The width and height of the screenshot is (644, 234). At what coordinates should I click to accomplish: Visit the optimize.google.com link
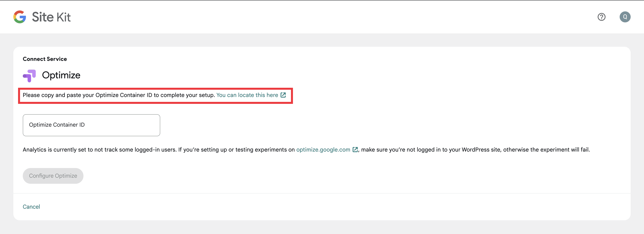(x=323, y=150)
